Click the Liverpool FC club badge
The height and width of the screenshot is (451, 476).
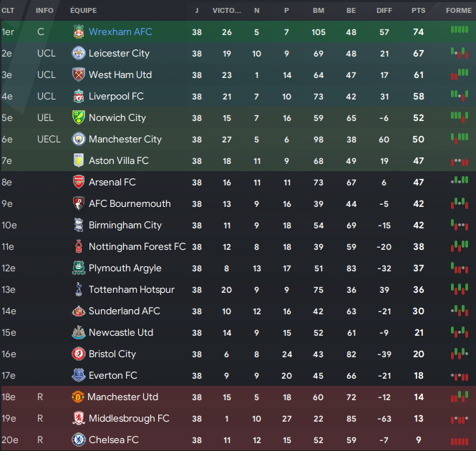click(x=79, y=97)
